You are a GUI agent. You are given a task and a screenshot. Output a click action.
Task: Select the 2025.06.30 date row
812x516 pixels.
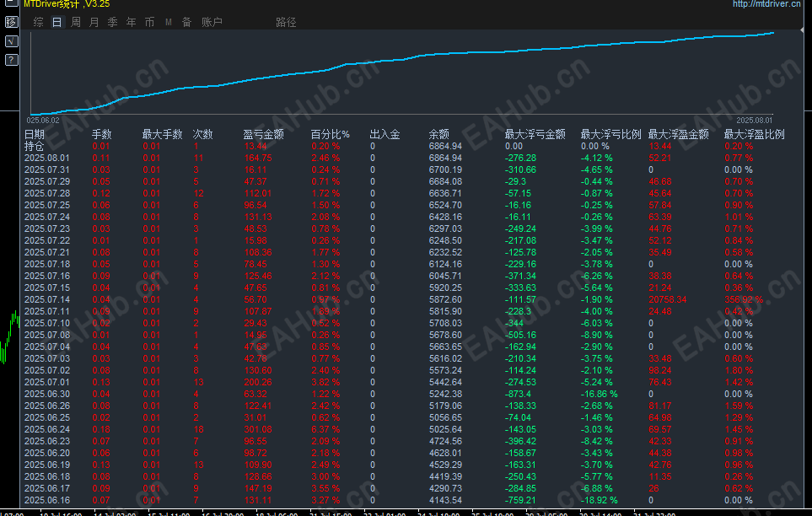click(x=46, y=394)
